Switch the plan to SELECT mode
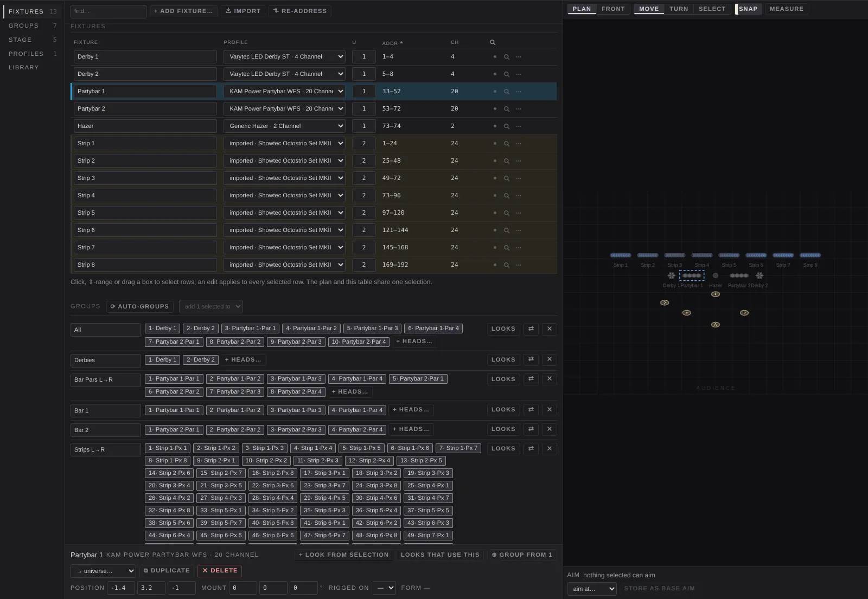The height and width of the screenshot is (599, 868). pos(712,9)
